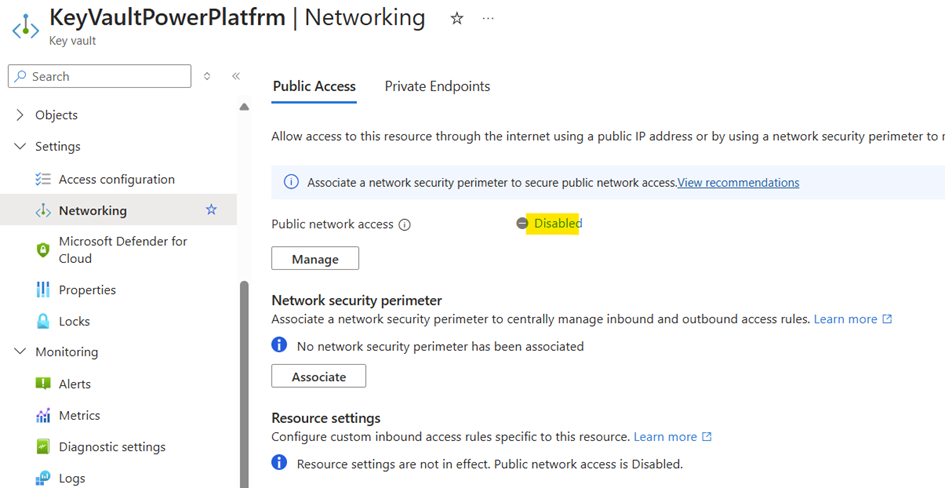Click info icon beside Public network access
The image size is (945, 488).
pos(404,225)
